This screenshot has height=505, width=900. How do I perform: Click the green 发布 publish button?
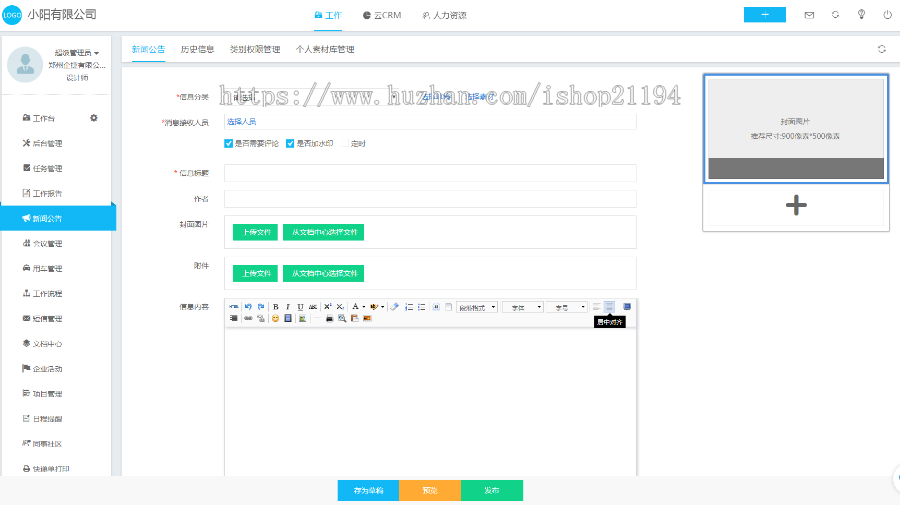pos(492,491)
